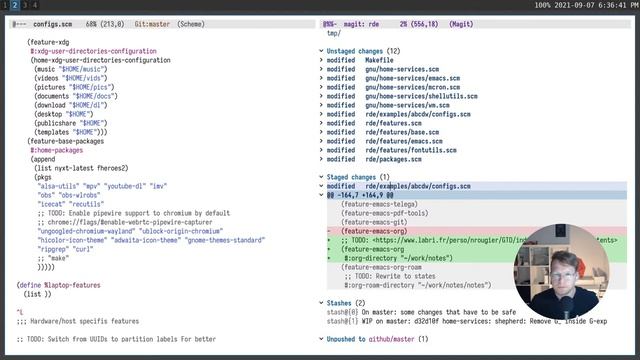The height and width of the screenshot is (360, 640).
Task: Select workspace 2 in the top bar
Action: 15,5
